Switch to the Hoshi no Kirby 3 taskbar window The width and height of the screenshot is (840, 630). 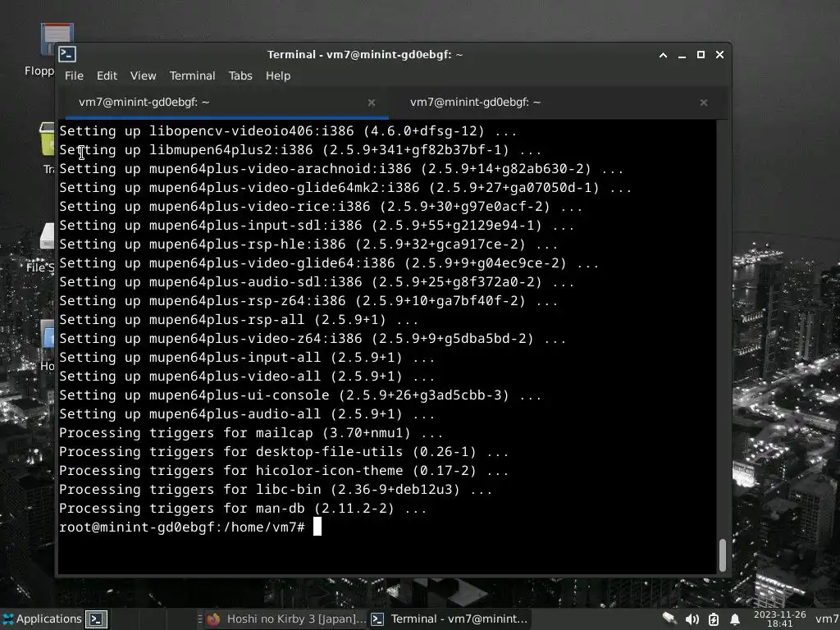point(286,619)
